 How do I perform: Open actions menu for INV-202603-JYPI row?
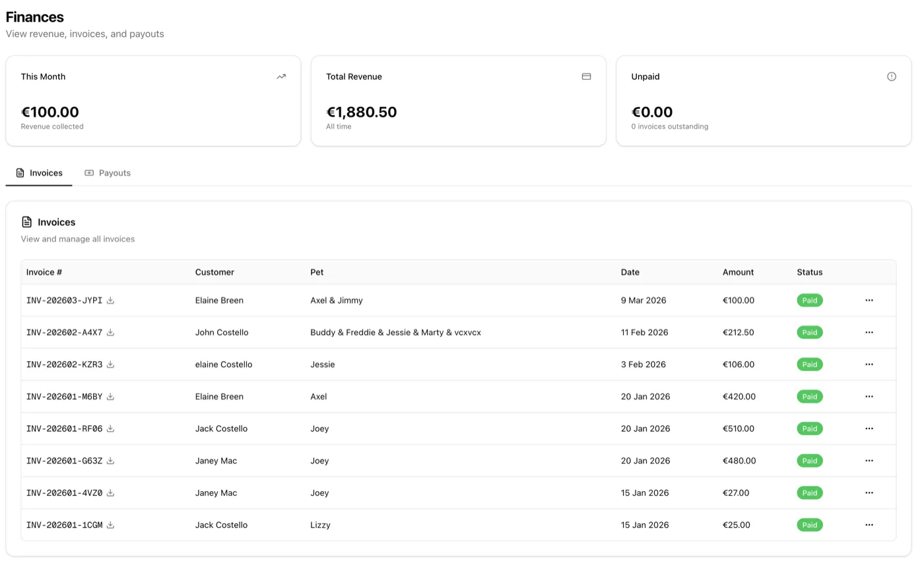pyautogui.click(x=869, y=300)
